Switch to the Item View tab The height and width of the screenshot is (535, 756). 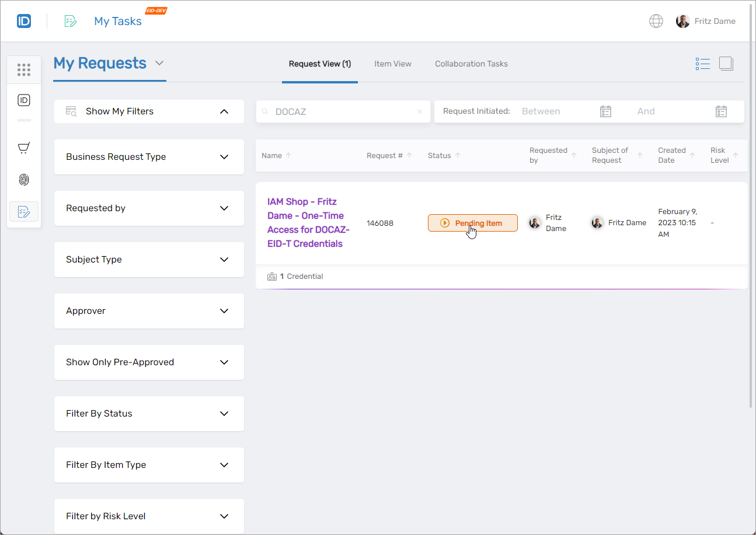(393, 64)
